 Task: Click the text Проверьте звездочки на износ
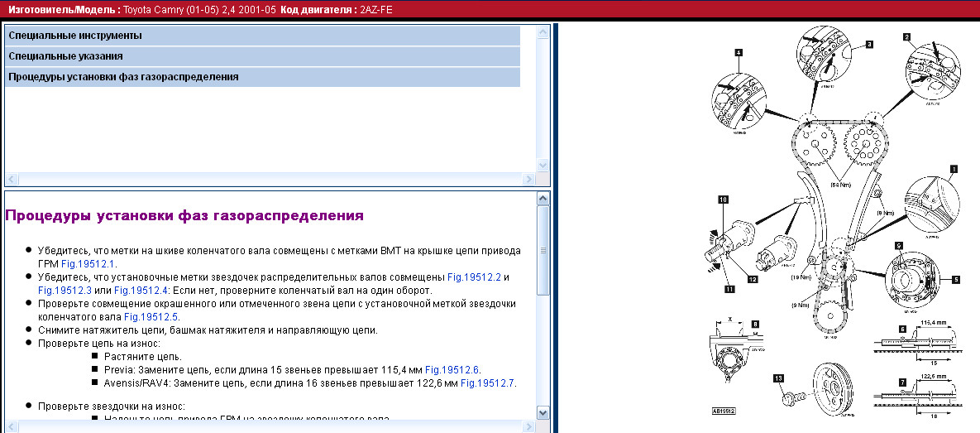click(x=112, y=407)
